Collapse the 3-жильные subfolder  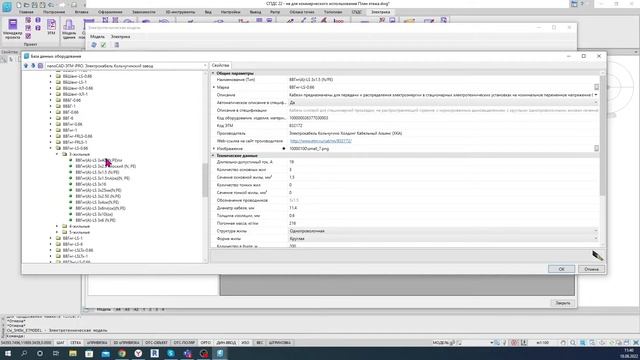pyautogui.click(x=57, y=154)
